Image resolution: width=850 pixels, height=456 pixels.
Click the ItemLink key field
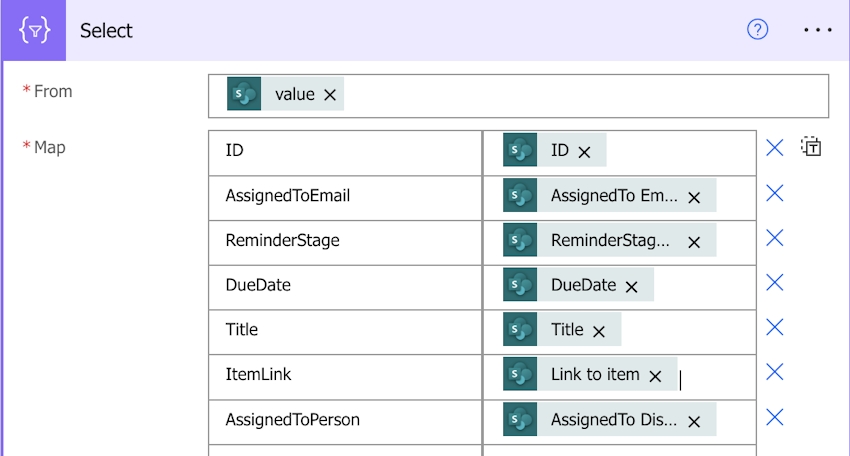[x=345, y=375]
